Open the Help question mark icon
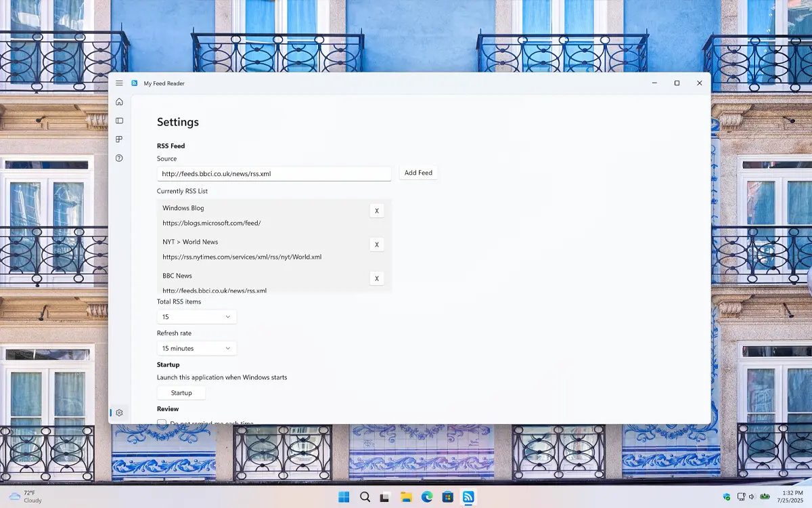Image resolution: width=812 pixels, height=508 pixels. click(119, 158)
